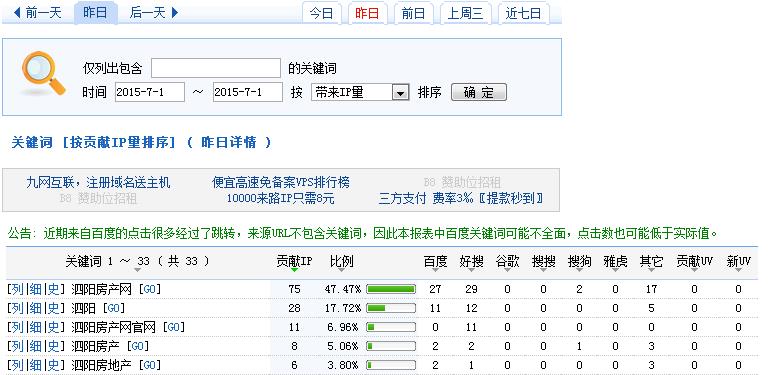Click the 47.47% progress bar

391,289
